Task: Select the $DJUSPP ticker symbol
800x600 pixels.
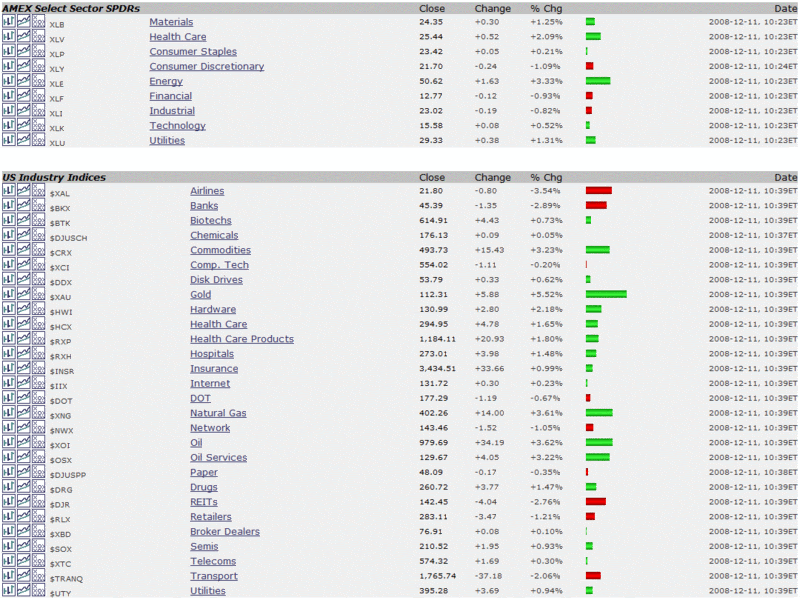Action: coord(68,475)
